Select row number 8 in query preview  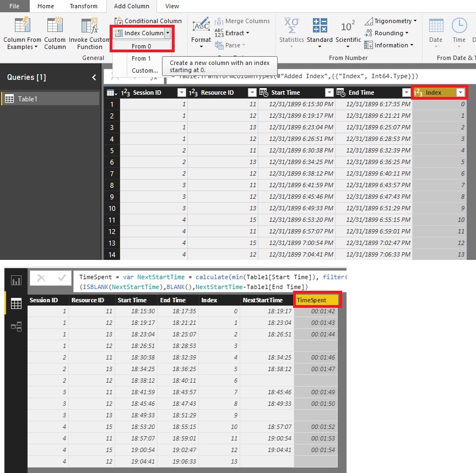[112, 185]
